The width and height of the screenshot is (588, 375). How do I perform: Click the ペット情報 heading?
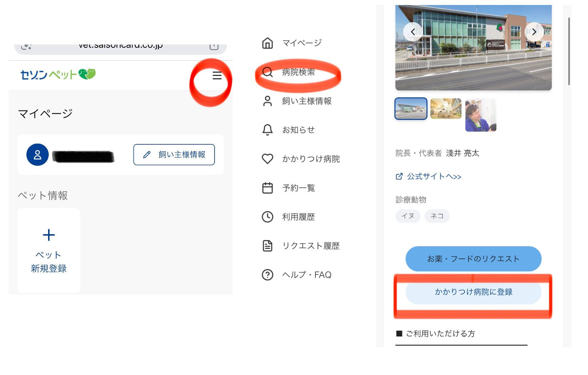(43, 195)
